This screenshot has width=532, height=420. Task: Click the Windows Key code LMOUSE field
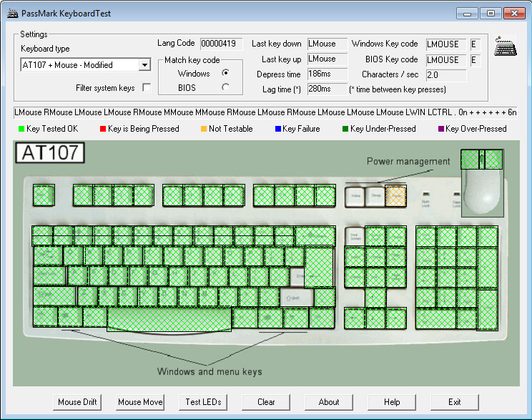(x=446, y=44)
